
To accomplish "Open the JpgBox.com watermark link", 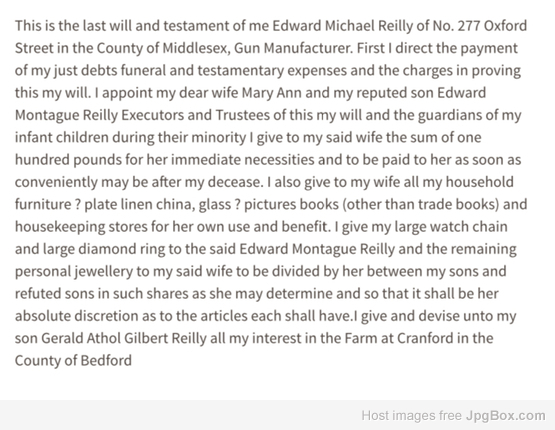I will 505,415.
